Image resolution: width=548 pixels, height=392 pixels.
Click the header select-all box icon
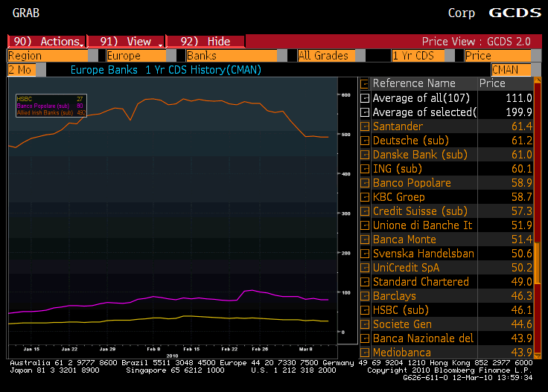coord(365,84)
